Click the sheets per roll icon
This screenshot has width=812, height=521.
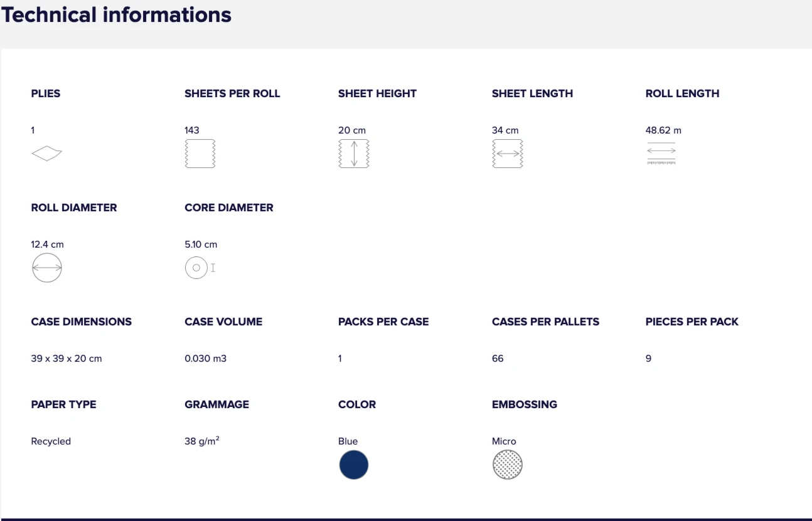click(x=200, y=154)
